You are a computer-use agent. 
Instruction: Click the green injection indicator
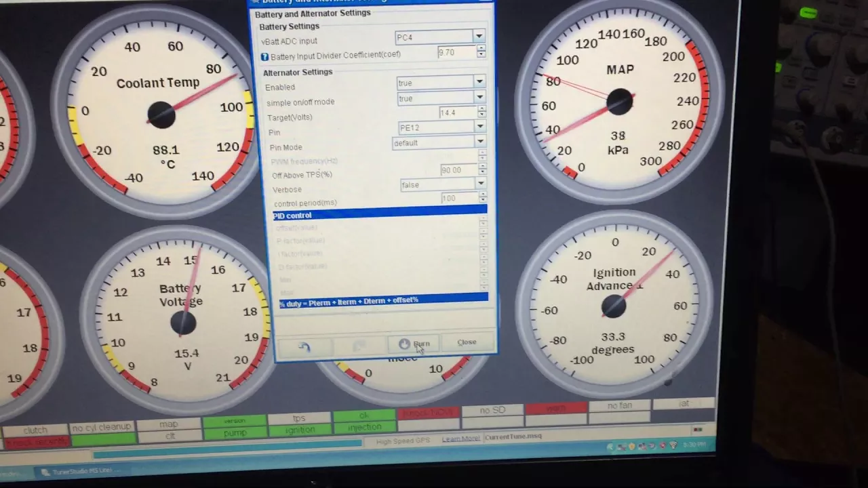tap(365, 427)
